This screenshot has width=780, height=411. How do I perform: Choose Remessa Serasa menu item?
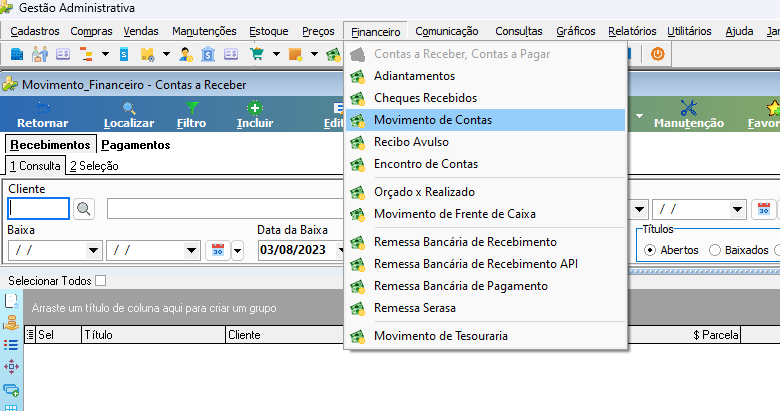(486, 308)
